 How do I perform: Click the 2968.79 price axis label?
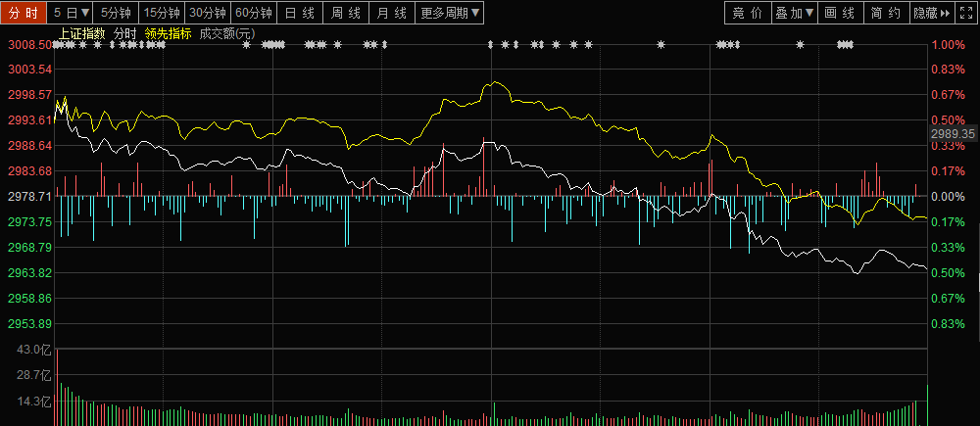pos(28,248)
